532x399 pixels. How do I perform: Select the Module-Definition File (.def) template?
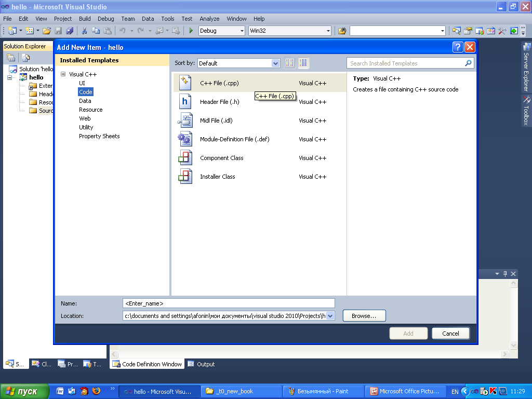[x=260, y=139]
